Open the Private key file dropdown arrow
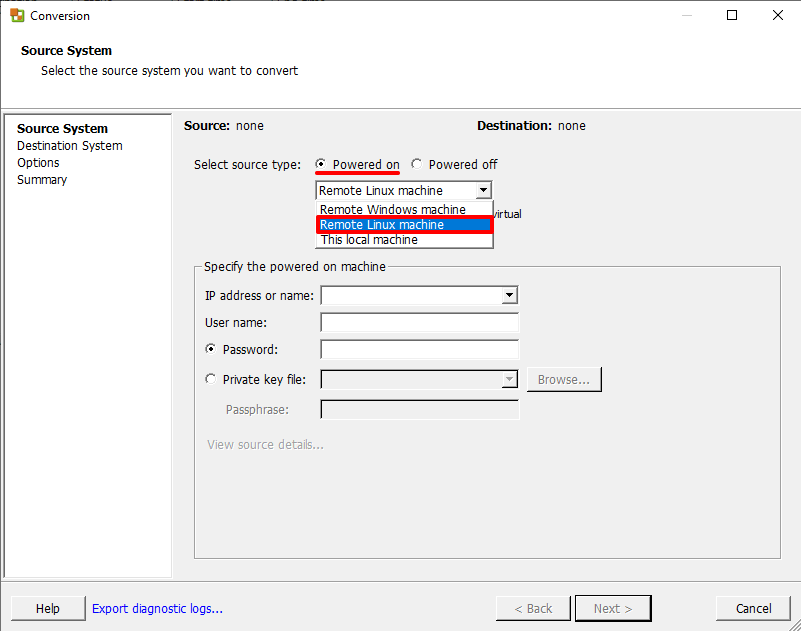This screenshot has width=801, height=631. point(509,379)
